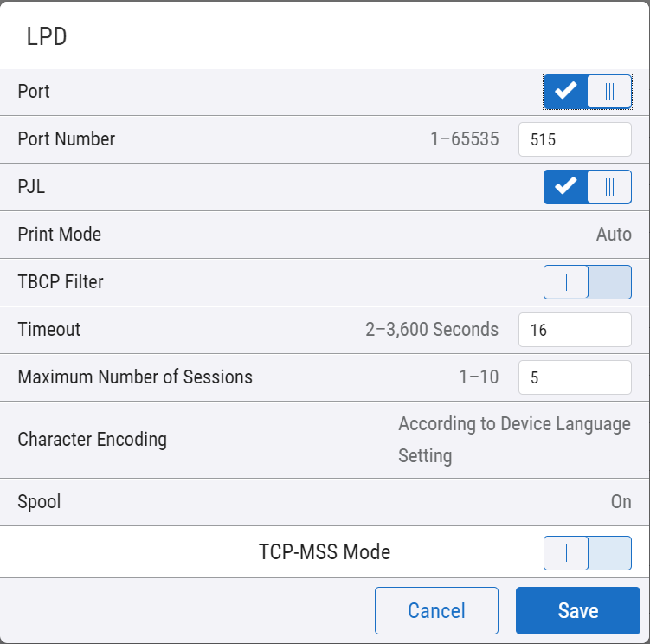Click the grip handle on PJL toggle
The image size is (650, 644).
coord(609,187)
